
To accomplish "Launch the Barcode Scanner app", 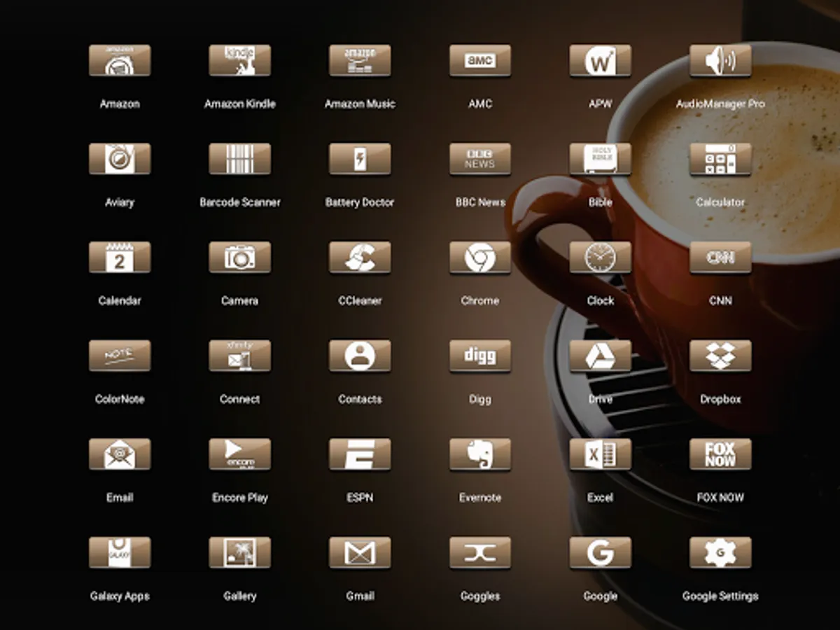I will tap(239, 160).
